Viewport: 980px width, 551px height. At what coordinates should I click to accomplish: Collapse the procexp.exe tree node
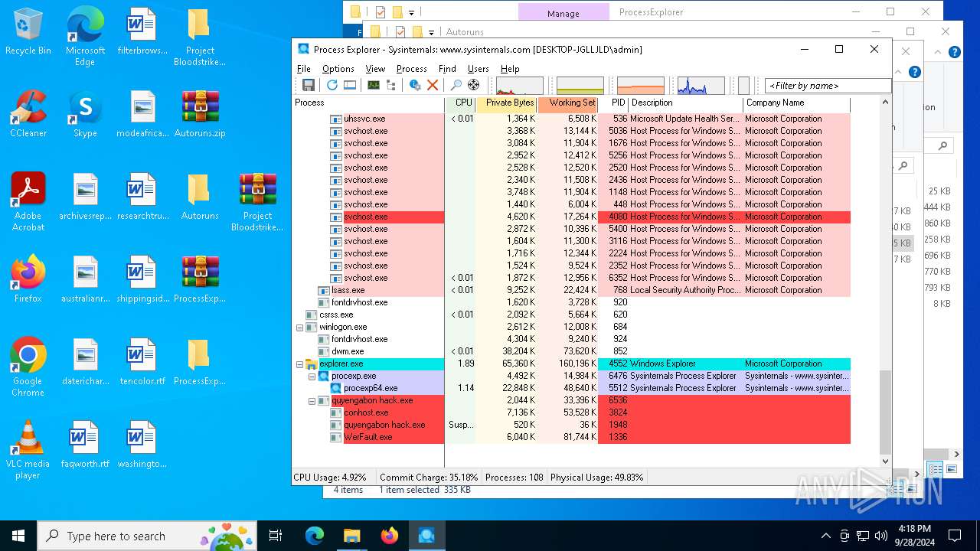pos(312,376)
